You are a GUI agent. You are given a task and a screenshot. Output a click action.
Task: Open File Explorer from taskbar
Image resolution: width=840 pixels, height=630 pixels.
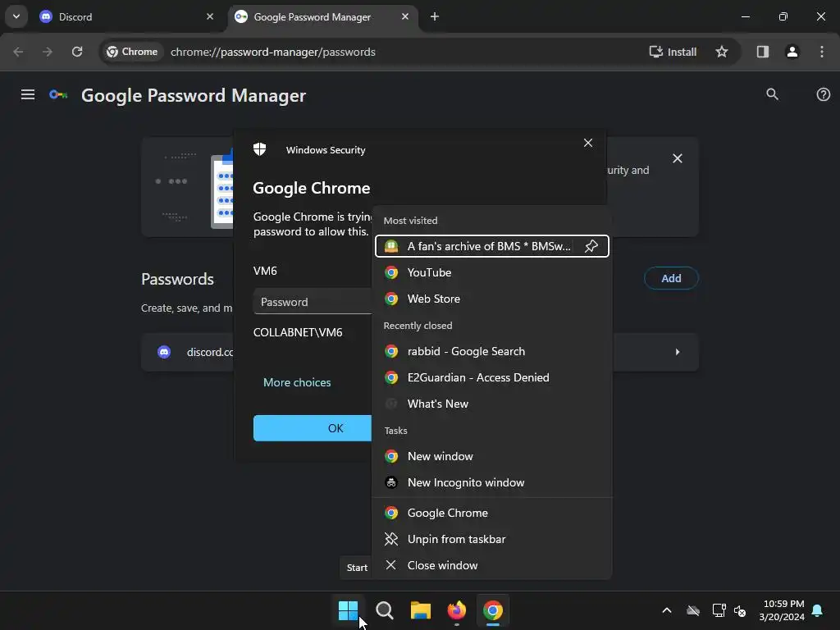(x=421, y=610)
